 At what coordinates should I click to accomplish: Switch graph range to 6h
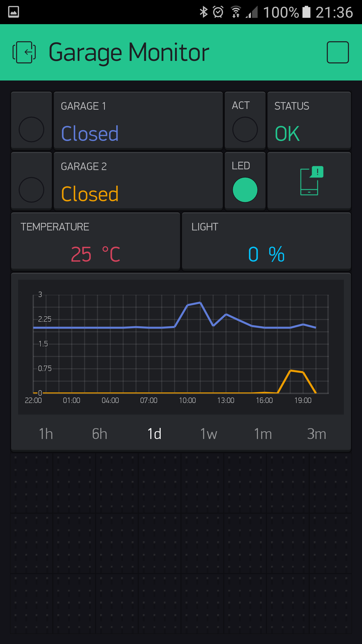100,434
